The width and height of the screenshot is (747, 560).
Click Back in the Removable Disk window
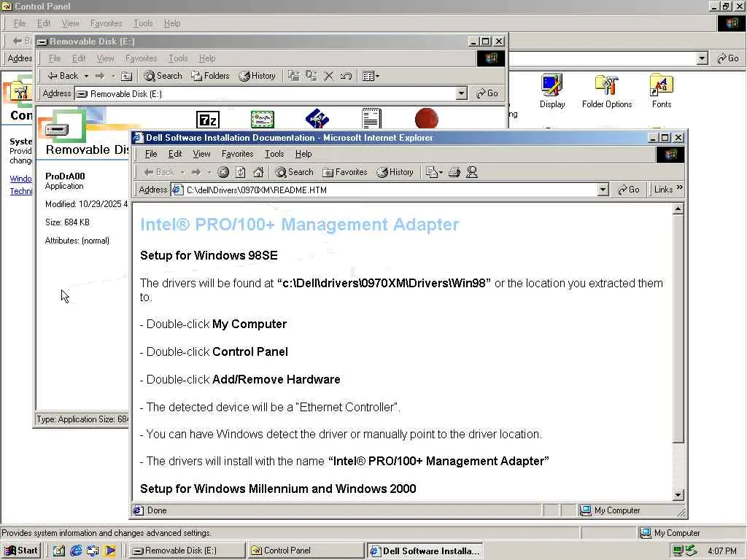pyautogui.click(x=63, y=76)
